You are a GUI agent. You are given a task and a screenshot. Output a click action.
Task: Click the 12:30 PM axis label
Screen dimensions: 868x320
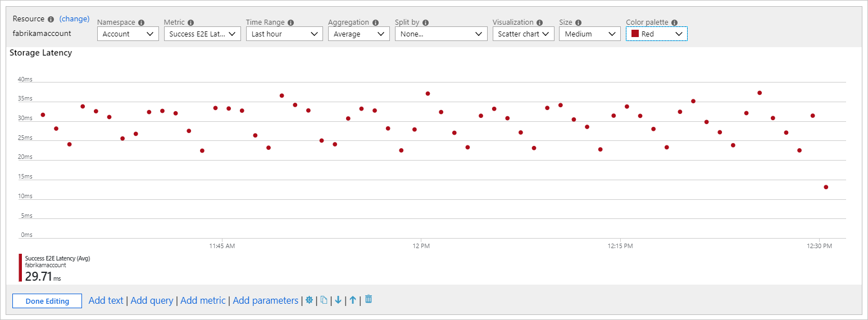pyautogui.click(x=819, y=246)
